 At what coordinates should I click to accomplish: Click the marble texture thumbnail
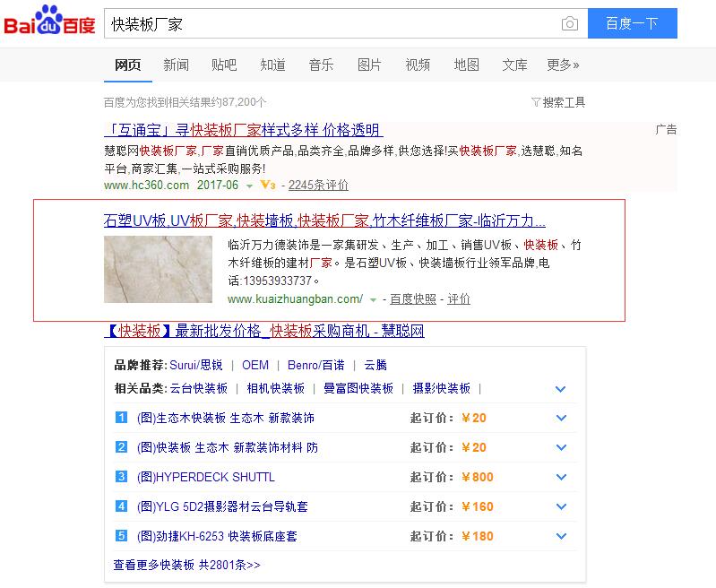pyautogui.click(x=158, y=269)
